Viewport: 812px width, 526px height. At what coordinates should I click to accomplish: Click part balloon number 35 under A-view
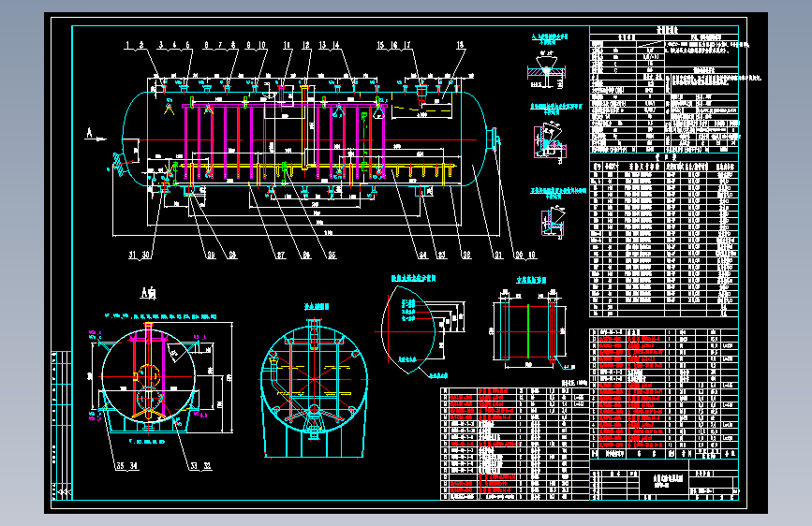[120, 465]
